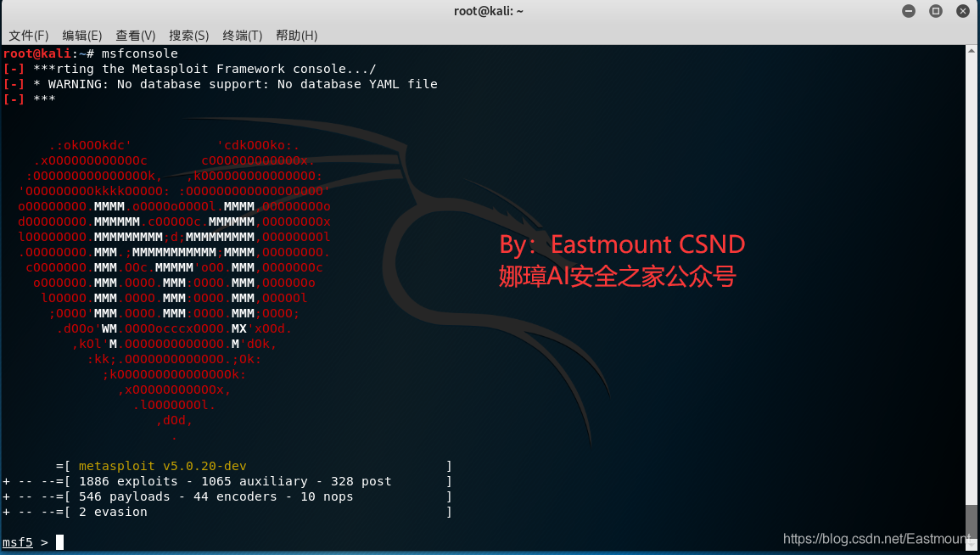The image size is (980, 555).
Task: Minimize the terminal window
Action: click(909, 11)
